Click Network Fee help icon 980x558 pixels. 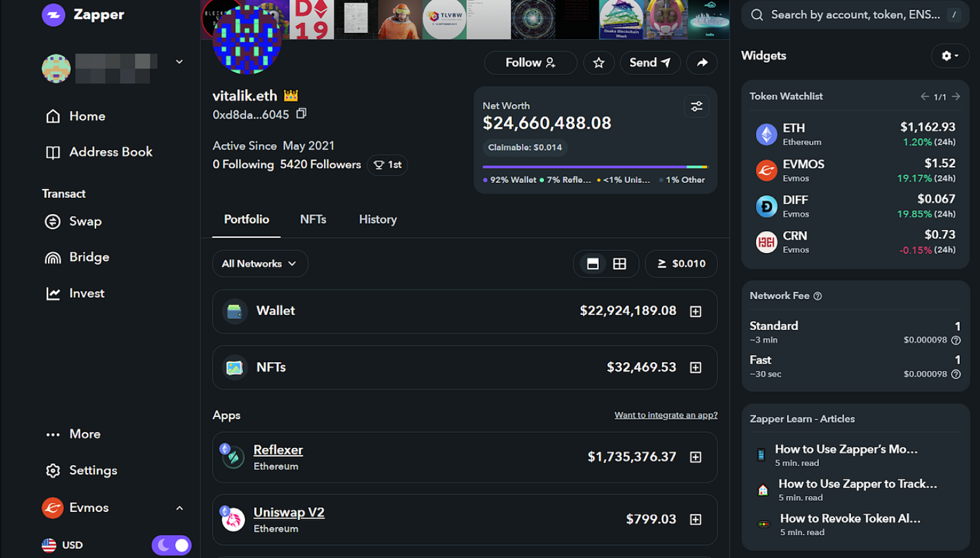click(817, 296)
